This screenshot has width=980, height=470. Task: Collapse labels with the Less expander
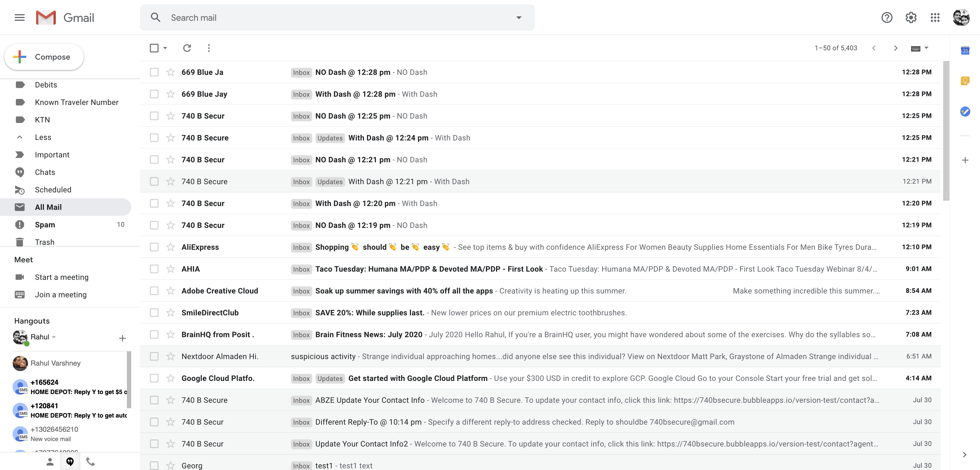[x=43, y=137]
